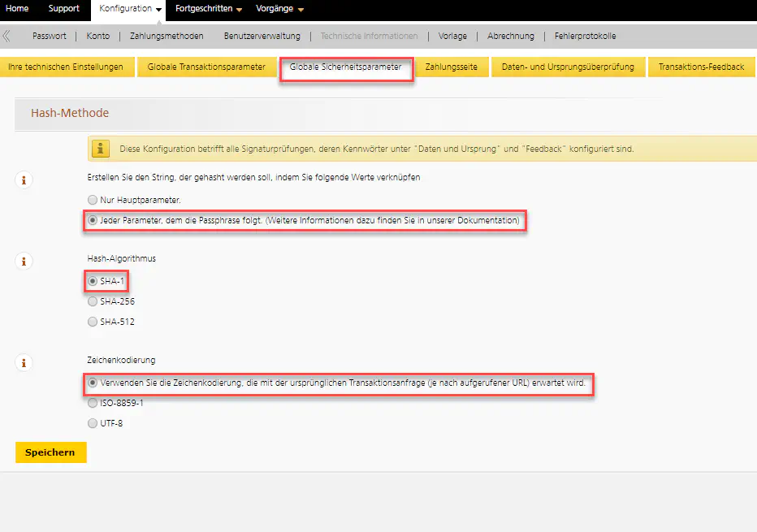This screenshot has height=532, width=757.
Task: Click the yellow info icon in notice banner
Action: pos(101,149)
